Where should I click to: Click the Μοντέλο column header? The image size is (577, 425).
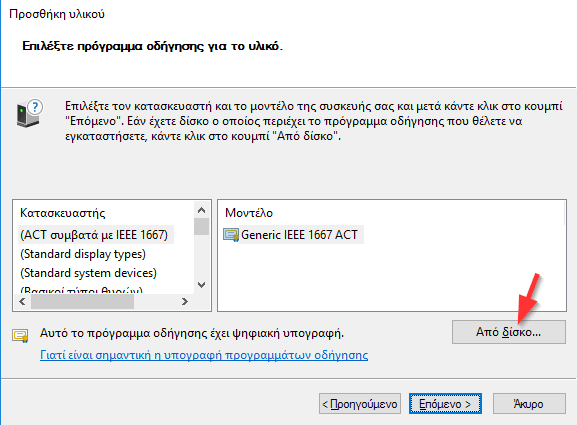tap(249, 213)
